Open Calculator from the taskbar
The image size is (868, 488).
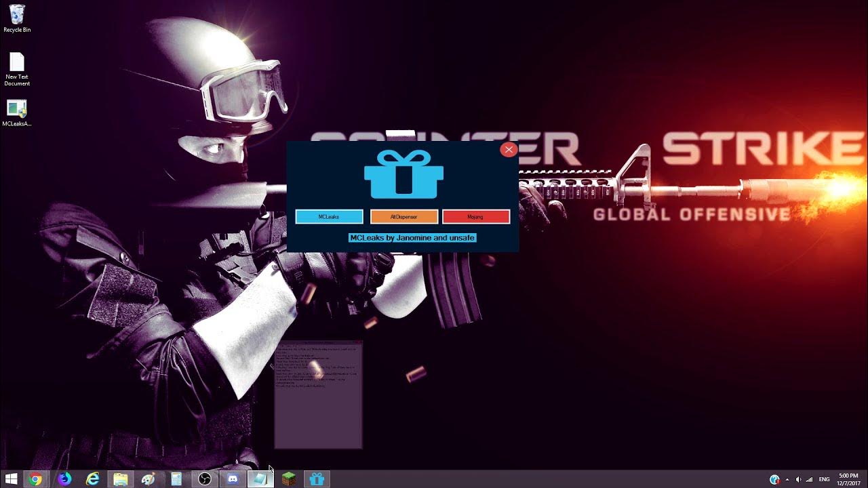tap(176, 479)
